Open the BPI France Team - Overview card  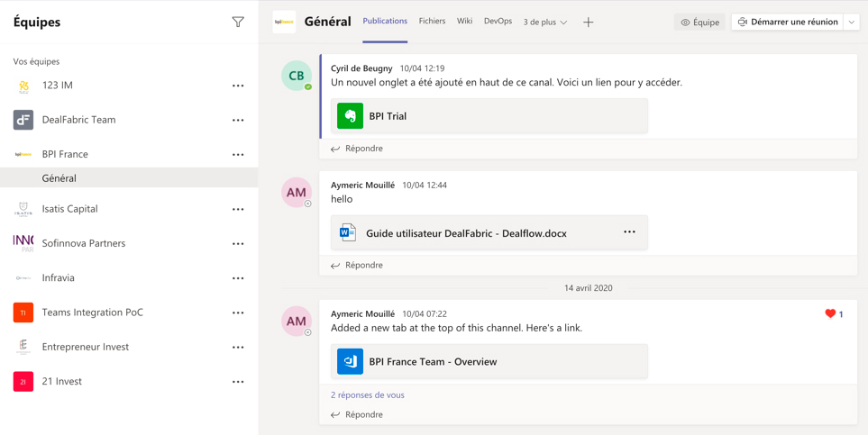pyautogui.click(x=489, y=361)
